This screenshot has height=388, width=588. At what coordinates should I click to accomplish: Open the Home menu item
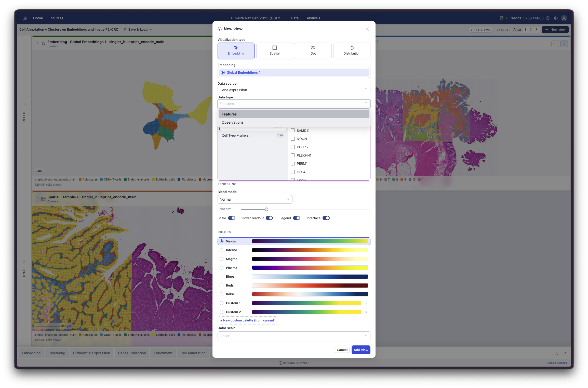(38, 18)
